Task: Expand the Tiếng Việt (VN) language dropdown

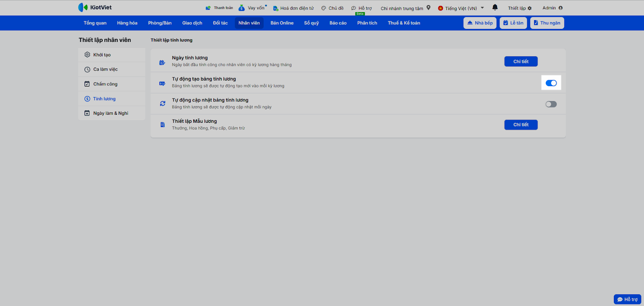Action: (482, 8)
